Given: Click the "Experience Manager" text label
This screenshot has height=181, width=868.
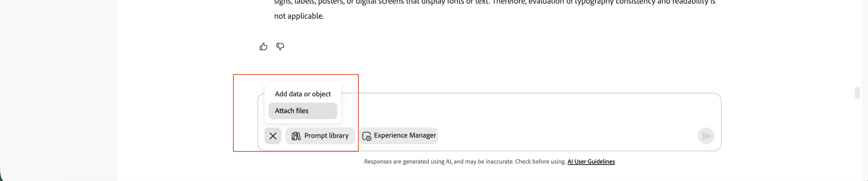Looking at the screenshot, I should pos(405,135).
